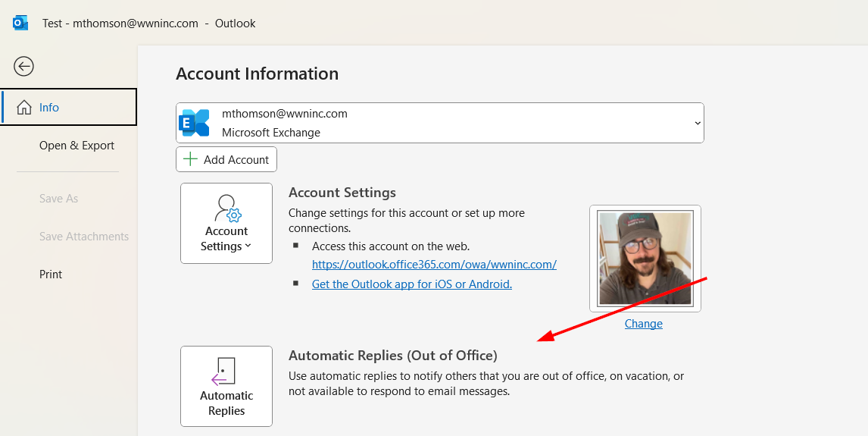The image size is (868, 436).
Task: Open Get the Outlook app link
Action: (412, 284)
